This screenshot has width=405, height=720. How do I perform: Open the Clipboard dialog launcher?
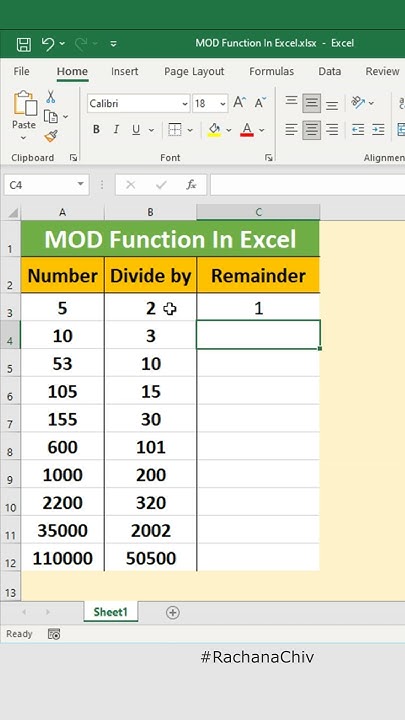point(73,158)
